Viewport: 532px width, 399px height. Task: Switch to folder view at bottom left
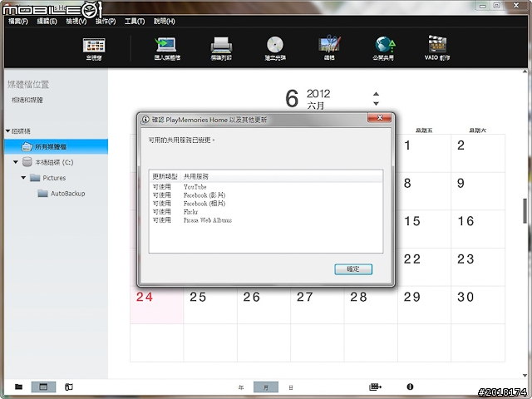[x=18, y=387]
